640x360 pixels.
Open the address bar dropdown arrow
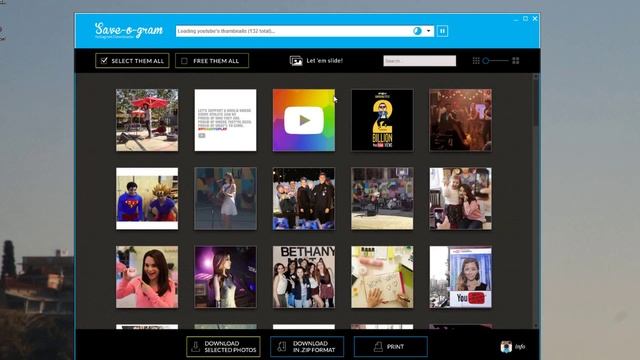tap(428, 31)
